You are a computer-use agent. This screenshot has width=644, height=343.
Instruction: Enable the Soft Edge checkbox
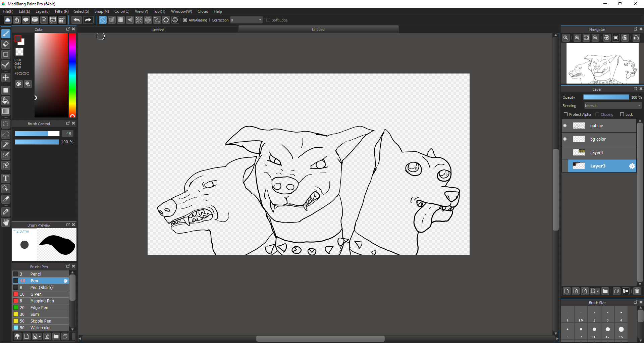click(x=268, y=20)
